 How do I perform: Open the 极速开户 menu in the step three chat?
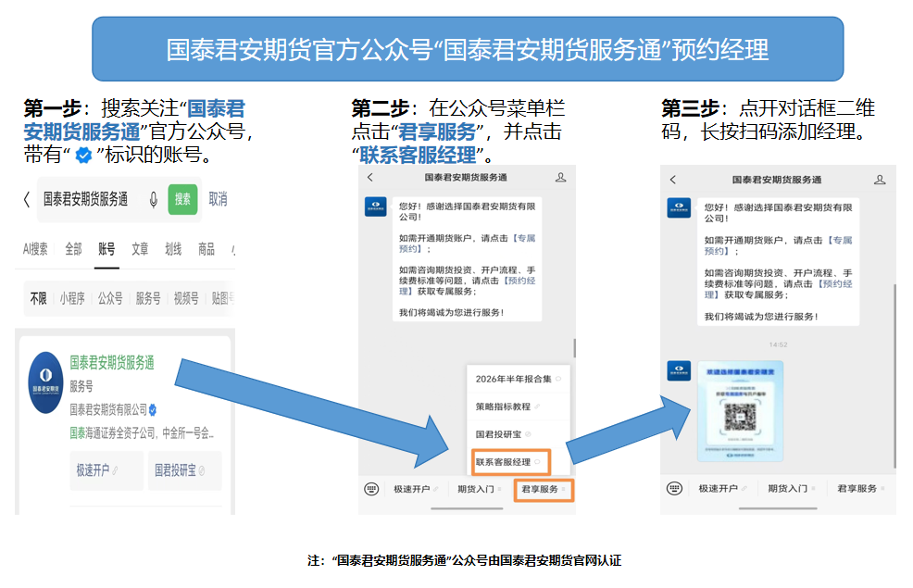[722, 488]
